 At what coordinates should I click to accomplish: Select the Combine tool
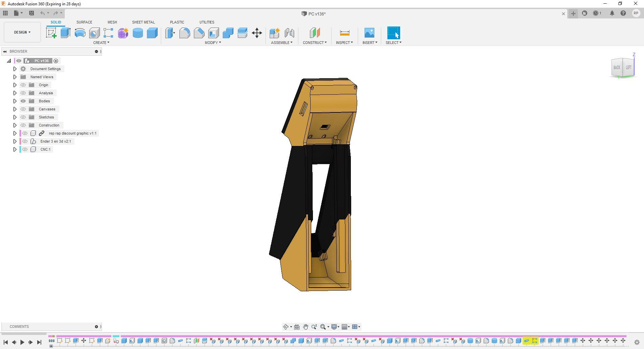228,33
